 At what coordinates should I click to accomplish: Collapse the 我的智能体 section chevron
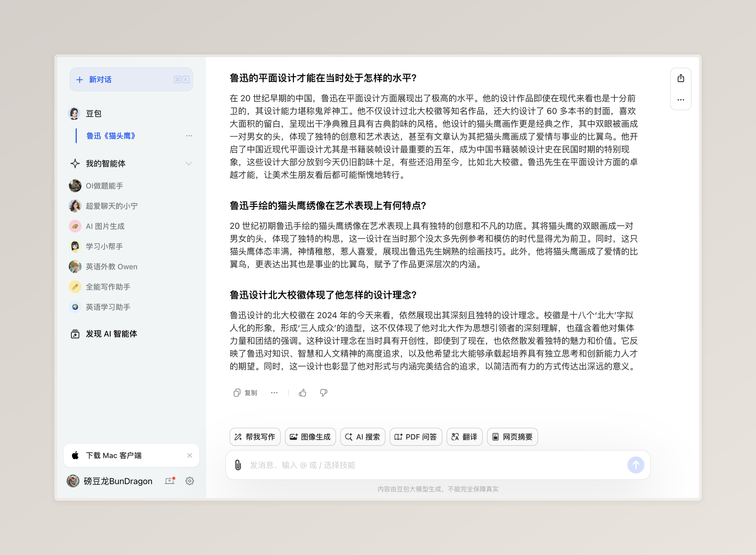tap(189, 164)
